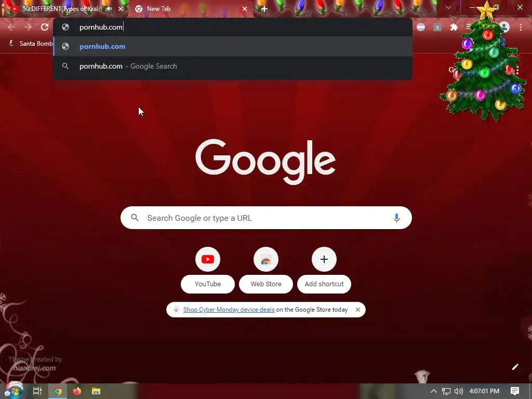The height and width of the screenshot is (399, 532).
Task: Open File Explorer from the taskbar
Action: [x=96, y=391]
